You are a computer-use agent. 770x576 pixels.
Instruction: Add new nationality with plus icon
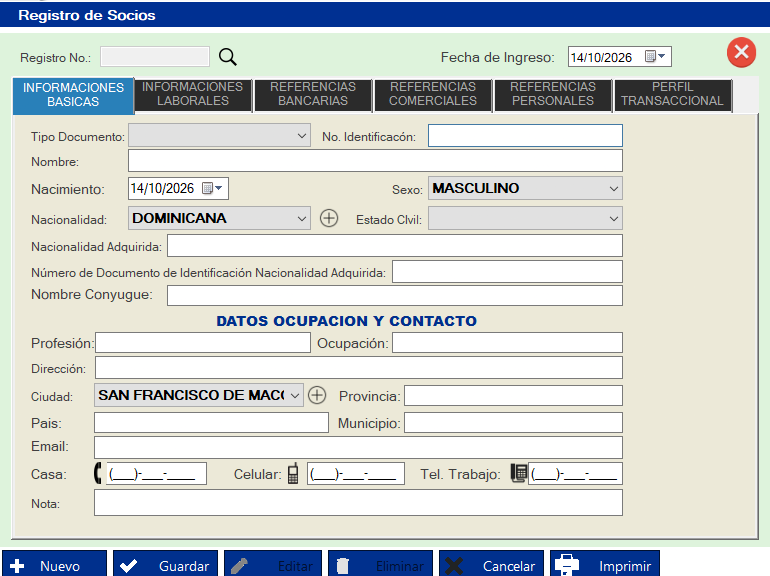pyautogui.click(x=329, y=218)
